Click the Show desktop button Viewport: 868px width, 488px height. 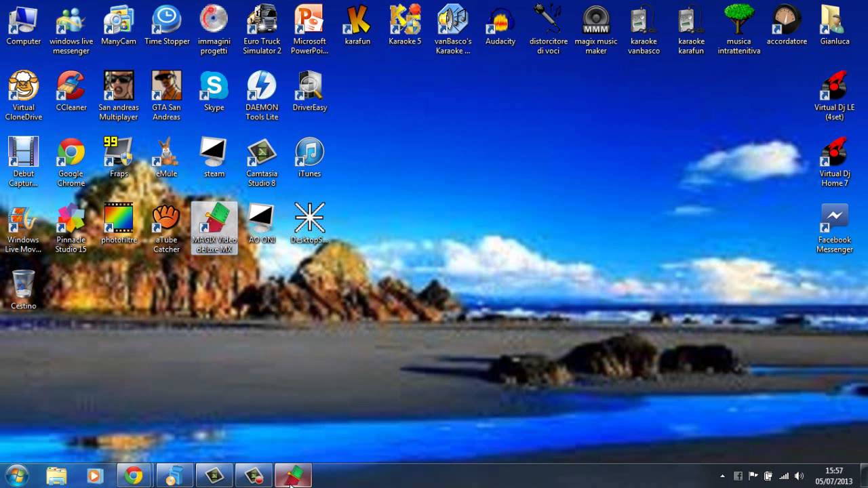(863, 476)
